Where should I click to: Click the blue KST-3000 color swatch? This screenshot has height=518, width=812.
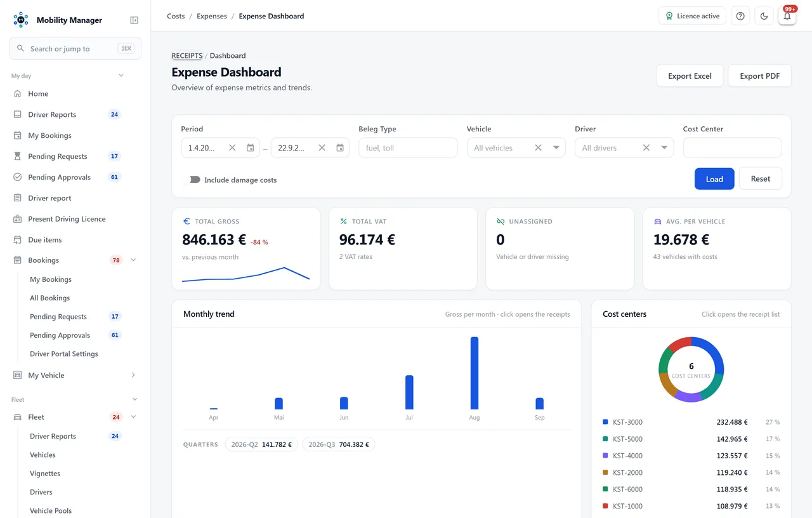pos(605,422)
